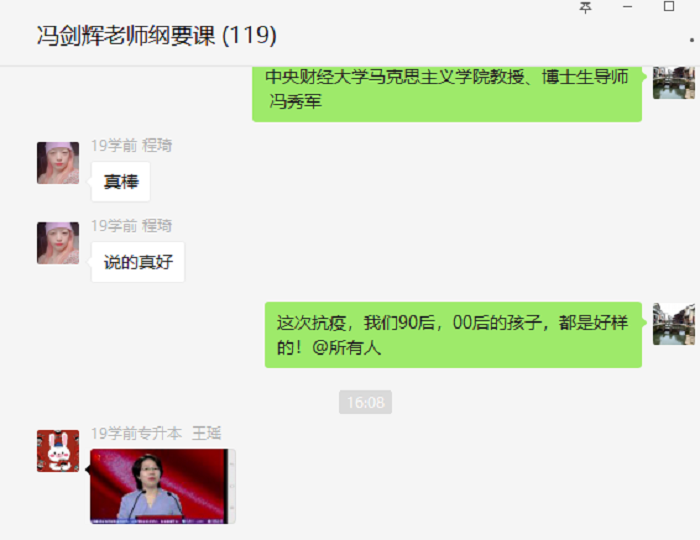The height and width of the screenshot is (540, 700).
Task: Click own avatar next to 抗疫 message
Action: tap(674, 324)
